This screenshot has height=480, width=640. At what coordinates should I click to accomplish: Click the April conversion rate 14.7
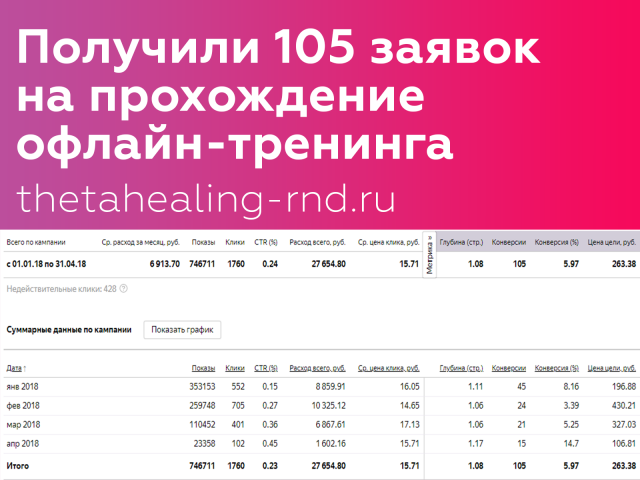[x=571, y=444]
